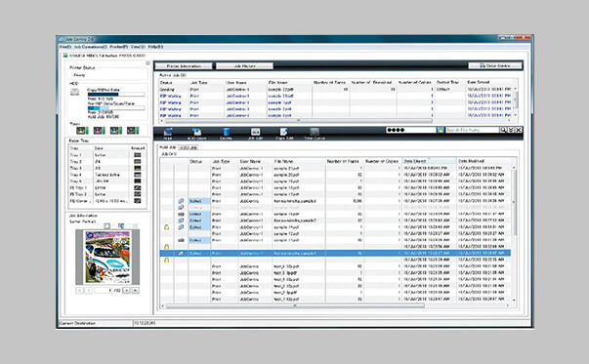Click the yellow toner level icon
The image size is (589, 364).
82,130
